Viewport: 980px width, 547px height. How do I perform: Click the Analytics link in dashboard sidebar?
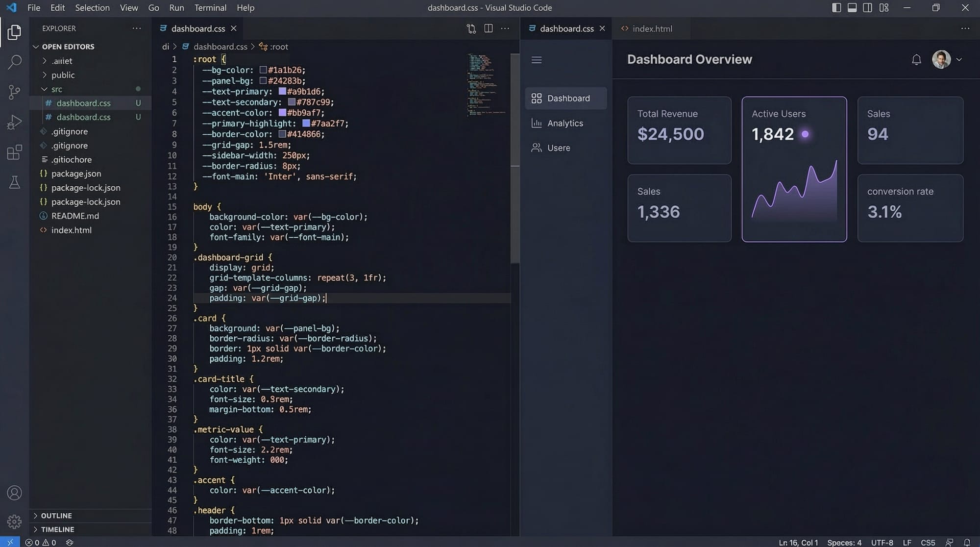click(565, 124)
